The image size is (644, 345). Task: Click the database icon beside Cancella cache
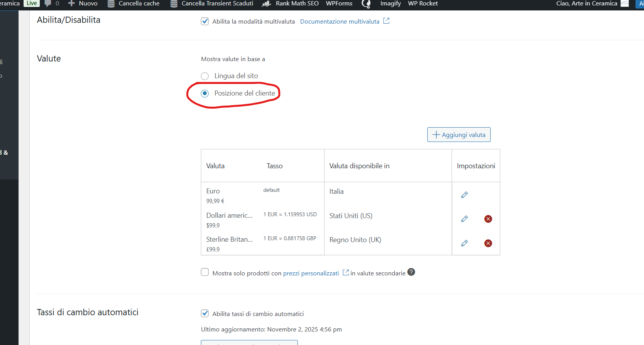point(111,3)
